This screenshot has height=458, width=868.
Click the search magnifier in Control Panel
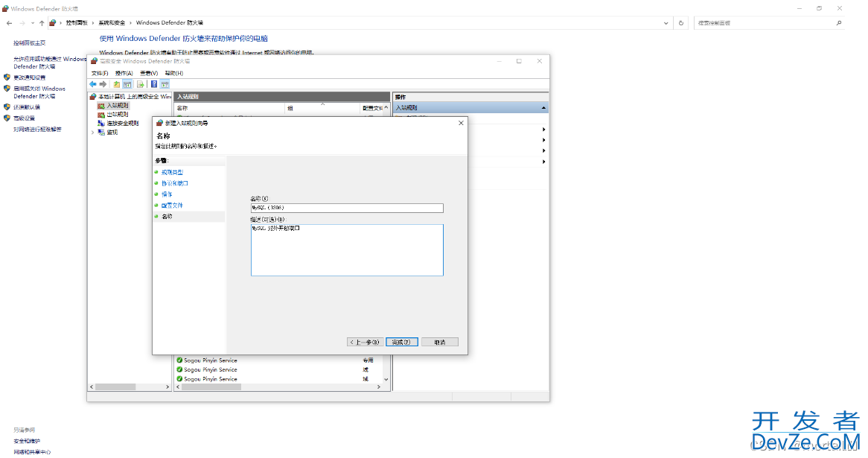tap(839, 22)
